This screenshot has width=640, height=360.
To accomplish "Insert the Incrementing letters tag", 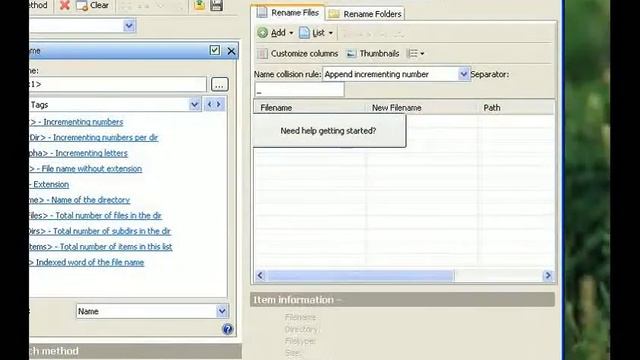I will [x=79, y=153].
